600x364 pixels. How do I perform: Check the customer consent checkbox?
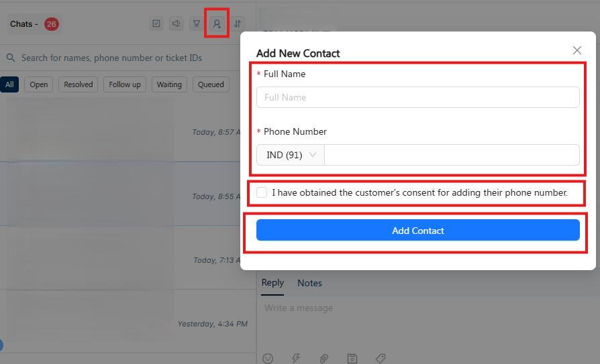[262, 193]
